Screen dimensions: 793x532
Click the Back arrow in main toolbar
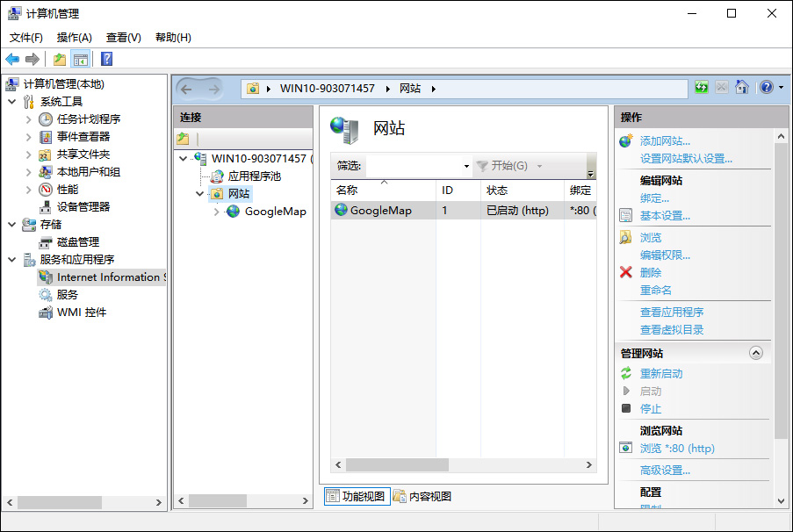tap(12, 59)
